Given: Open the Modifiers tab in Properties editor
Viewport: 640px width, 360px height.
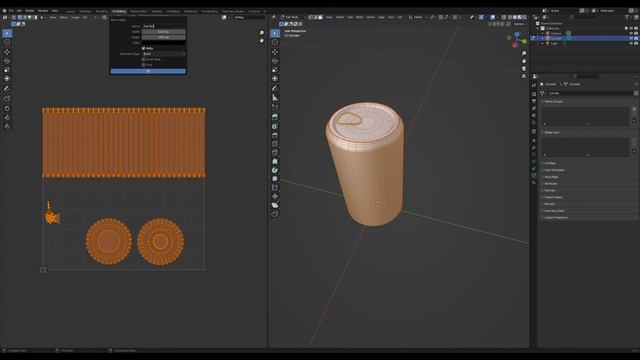Looking at the screenshot, I should [534, 147].
